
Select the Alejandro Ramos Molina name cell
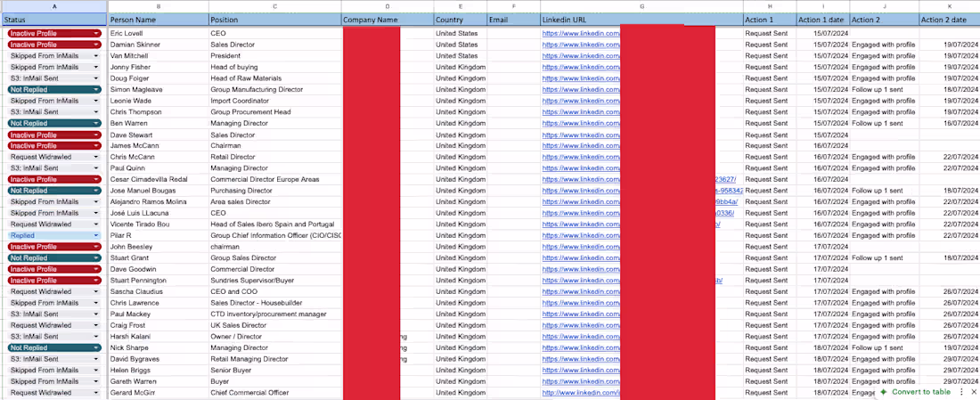click(158, 202)
